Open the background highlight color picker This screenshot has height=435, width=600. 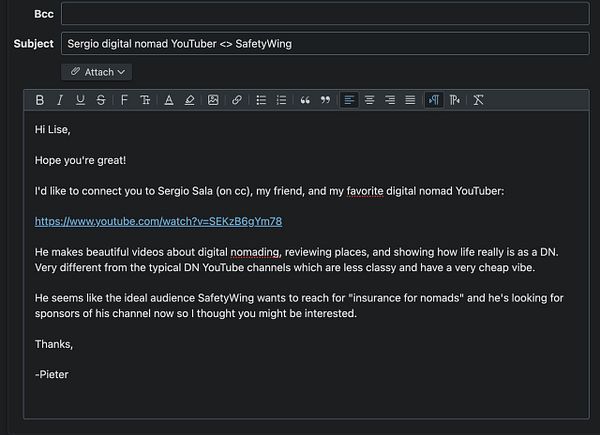point(189,100)
